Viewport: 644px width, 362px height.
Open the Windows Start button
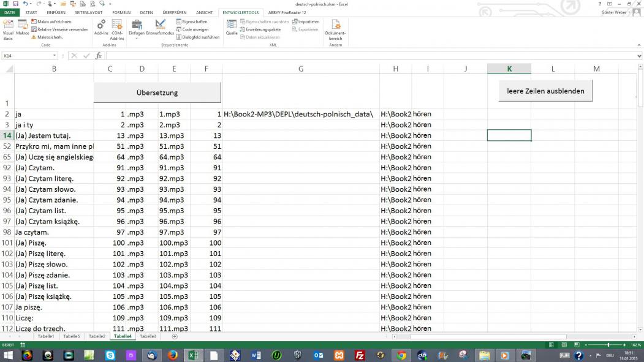click(x=8, y=355)
